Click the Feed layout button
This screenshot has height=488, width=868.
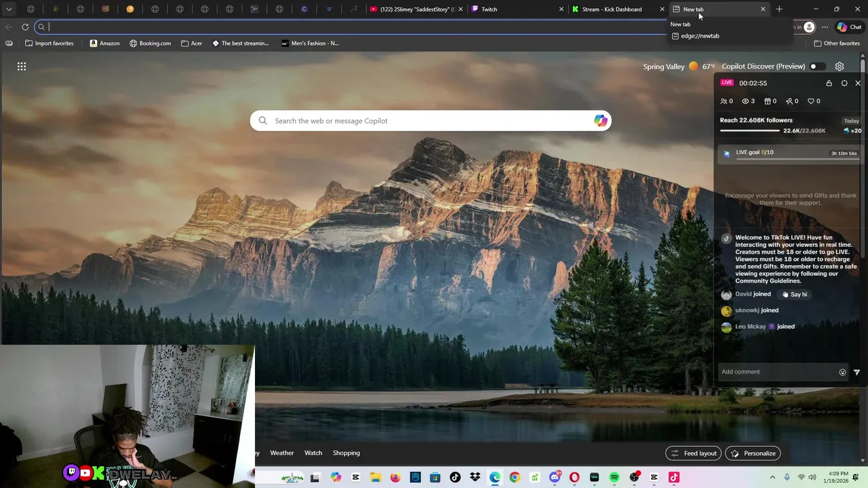[694, 453]
